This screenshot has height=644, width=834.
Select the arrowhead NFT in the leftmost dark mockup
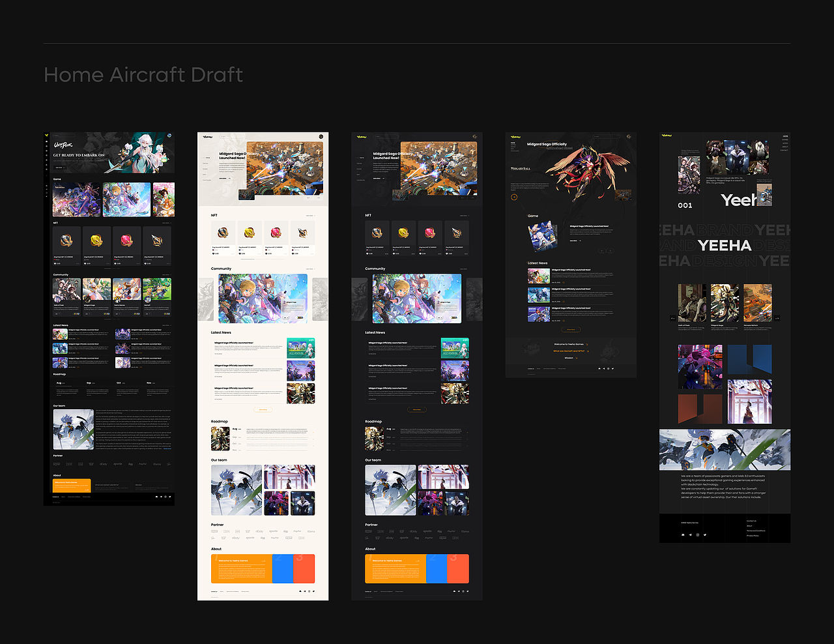point(157,241)
